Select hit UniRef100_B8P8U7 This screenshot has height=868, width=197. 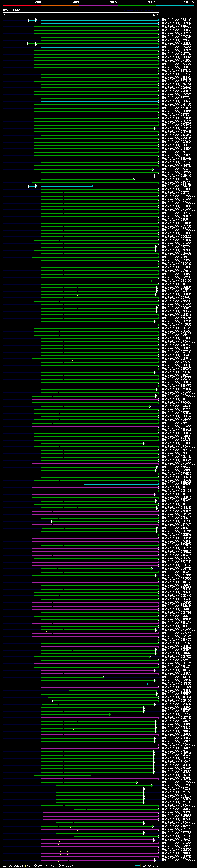(x=177, y=735)
